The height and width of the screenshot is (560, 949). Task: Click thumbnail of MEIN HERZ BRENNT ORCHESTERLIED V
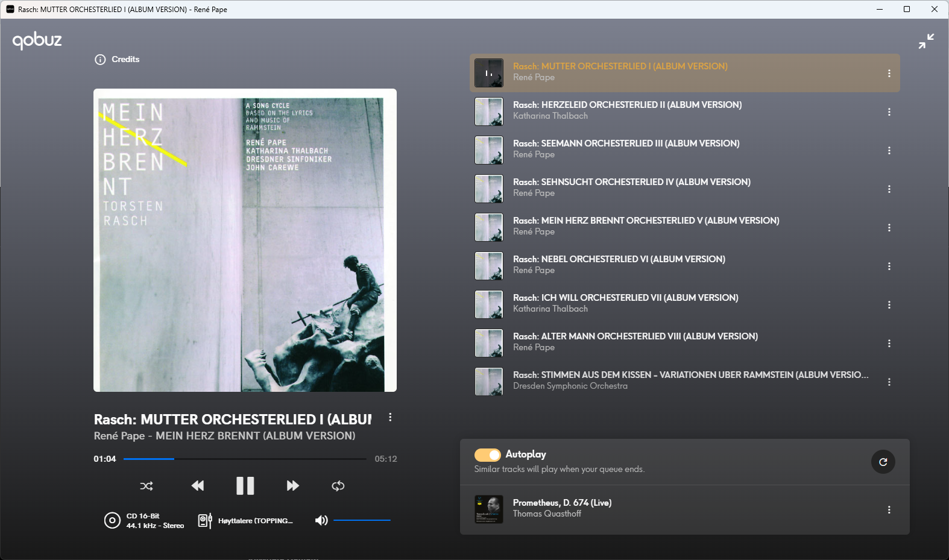tap(489, 227)
